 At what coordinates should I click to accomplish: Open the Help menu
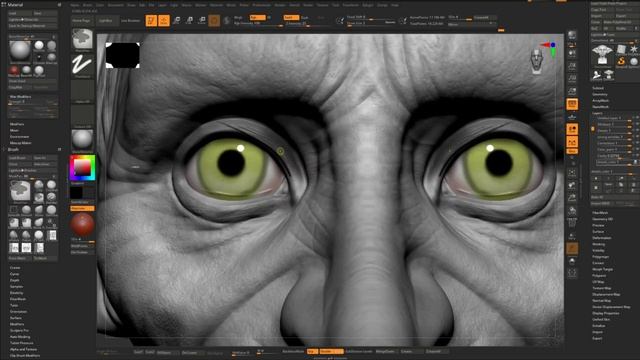(395, 5)
